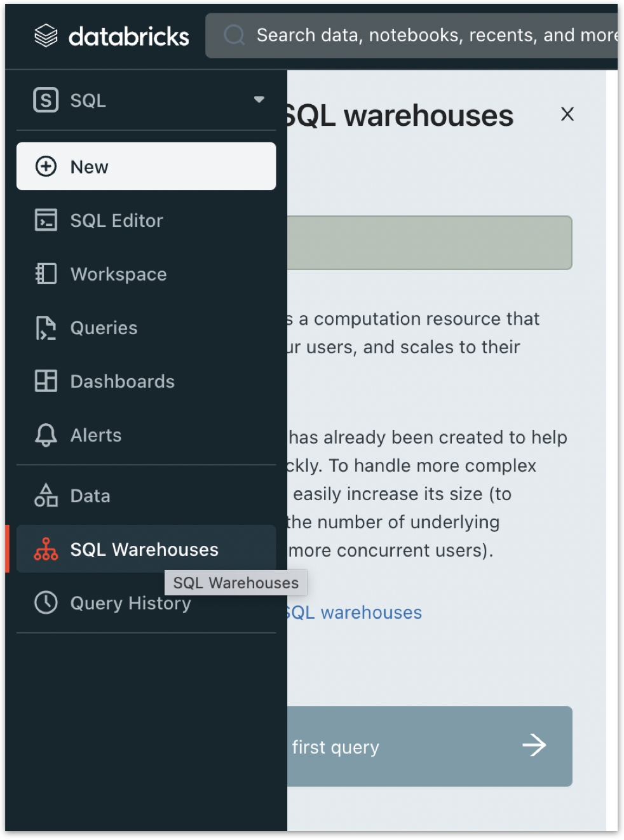The width and height of the screenshot is (624, 840).
Task: Expand the SQL persona dropdown arrow
Action: (259, 100)
